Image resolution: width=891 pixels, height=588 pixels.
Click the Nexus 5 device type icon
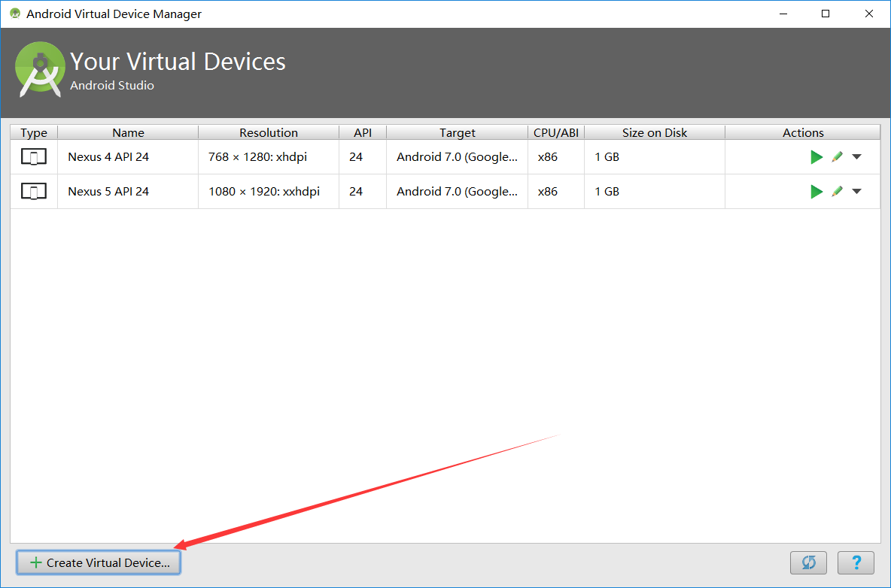click(x=34, y=191)
